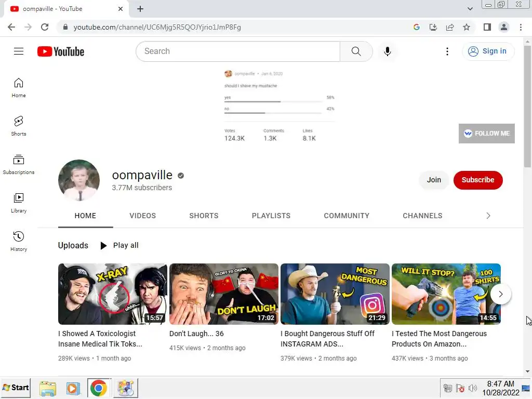Open the Amazon Dangerous Products thumbnail
Image resolution: width=532 pixels, height=399 pixels.
tap(446, 294)
